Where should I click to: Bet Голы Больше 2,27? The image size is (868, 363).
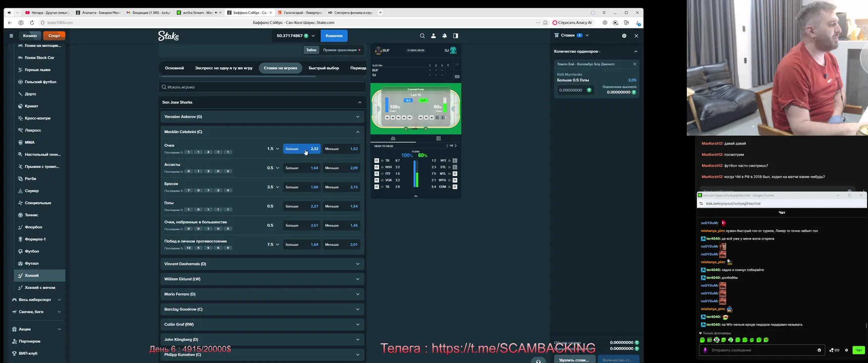pos(302,206)
